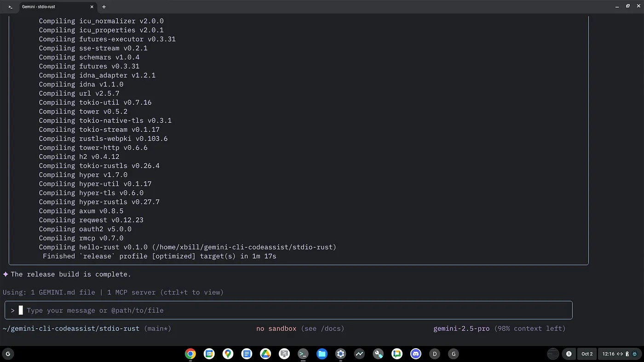The image size is (644, 362).
Task: Open Google Chrome from the shelf
Action: [x=190, y=354]
